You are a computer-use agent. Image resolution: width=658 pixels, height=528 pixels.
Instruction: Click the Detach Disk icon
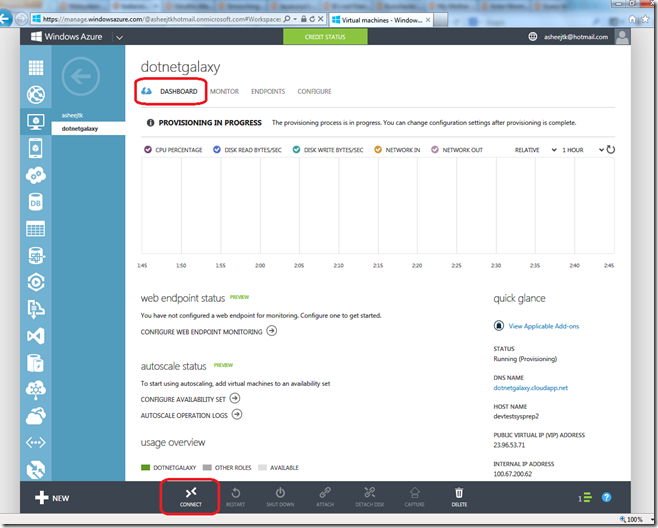[370, 493]
